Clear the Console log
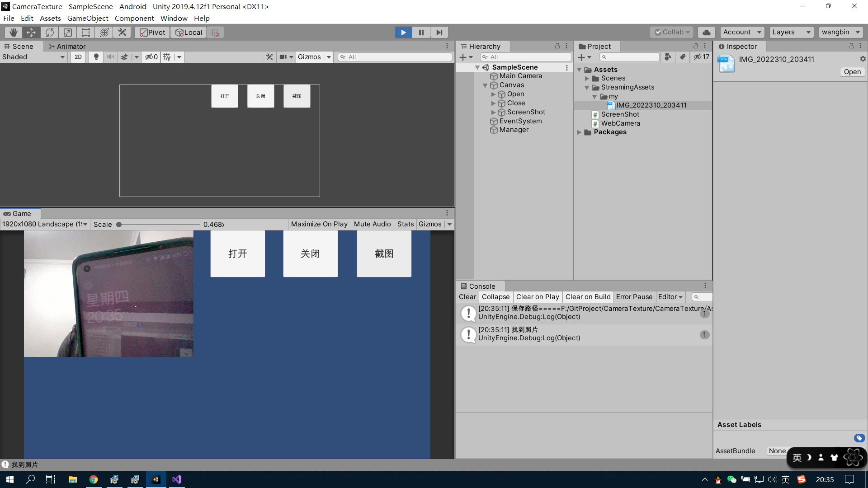868x488 pixels. click(x=467, y=297)
